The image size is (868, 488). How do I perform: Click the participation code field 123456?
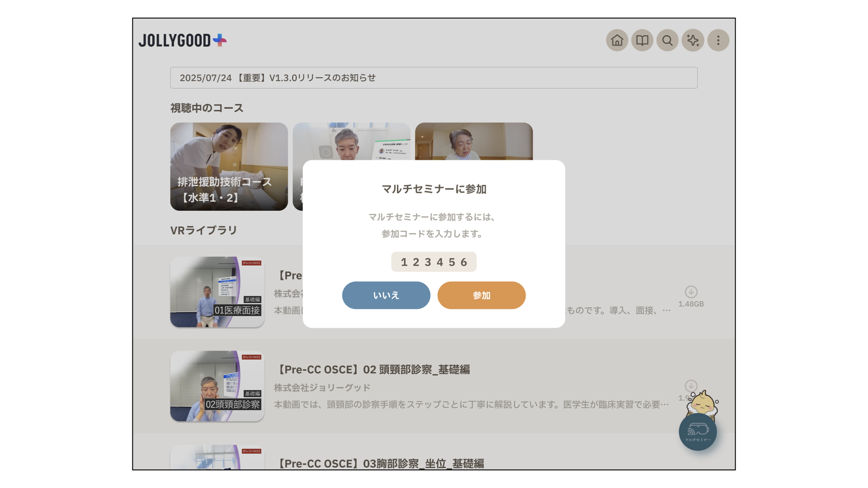(434, 262)
